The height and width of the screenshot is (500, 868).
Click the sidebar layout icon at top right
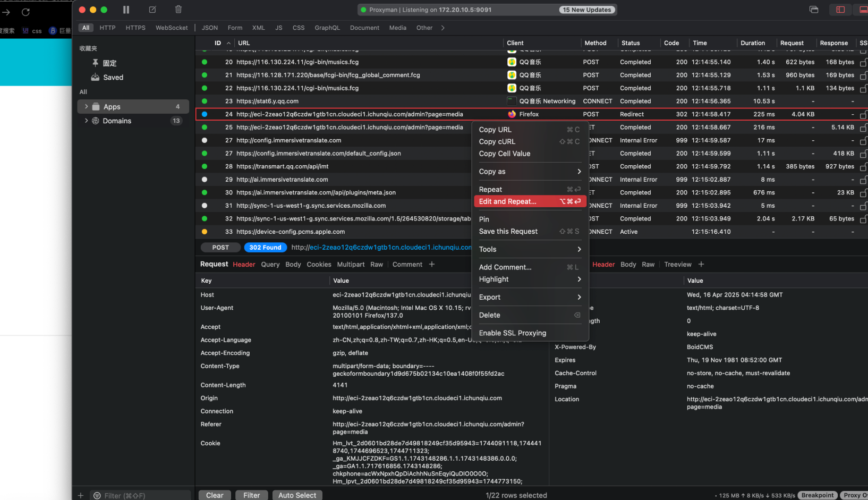840,10
